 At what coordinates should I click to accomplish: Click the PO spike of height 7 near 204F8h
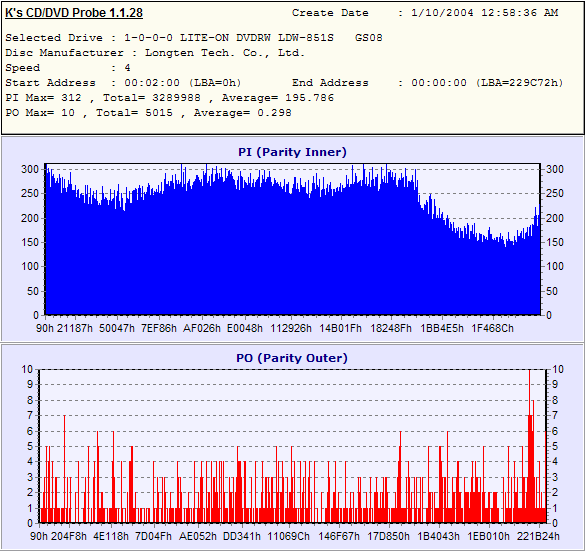pos(65,469)
